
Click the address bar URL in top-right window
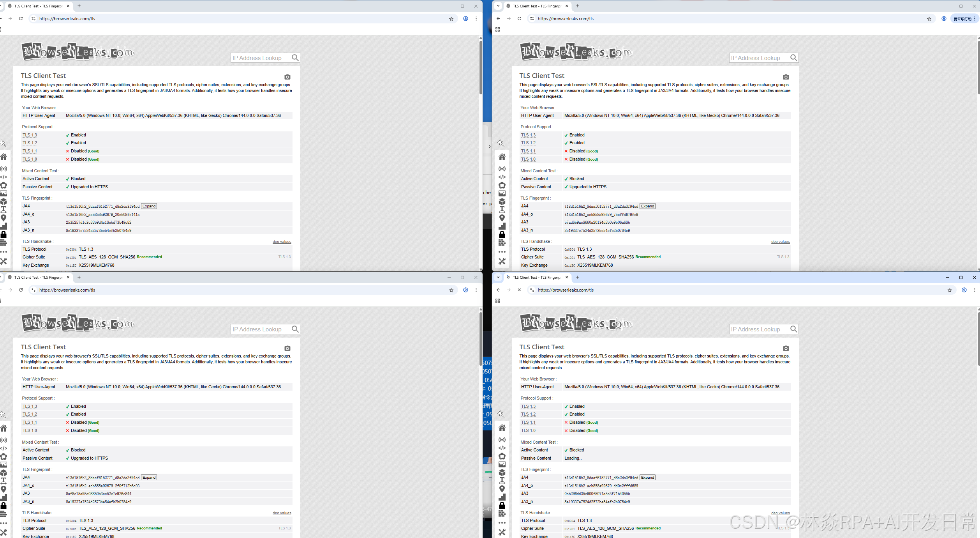[566, 19]
